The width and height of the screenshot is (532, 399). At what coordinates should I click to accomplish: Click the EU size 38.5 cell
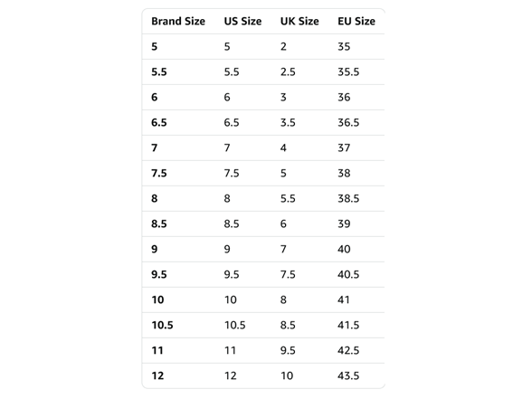pos(348,198)
